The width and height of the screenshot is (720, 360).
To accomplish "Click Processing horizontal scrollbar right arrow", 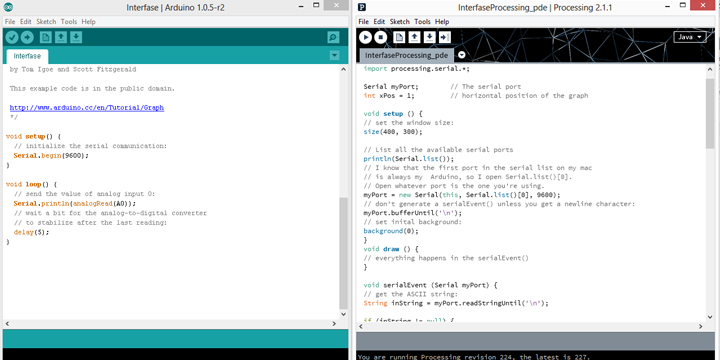I will [701, 326].
